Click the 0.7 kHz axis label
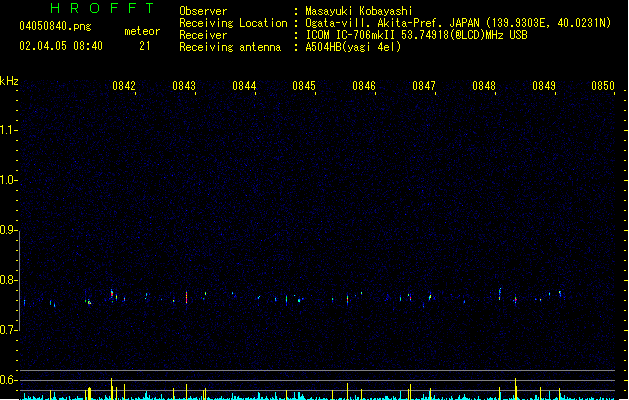The height and width of the screenshot is (400, 629). coord(7,330)
